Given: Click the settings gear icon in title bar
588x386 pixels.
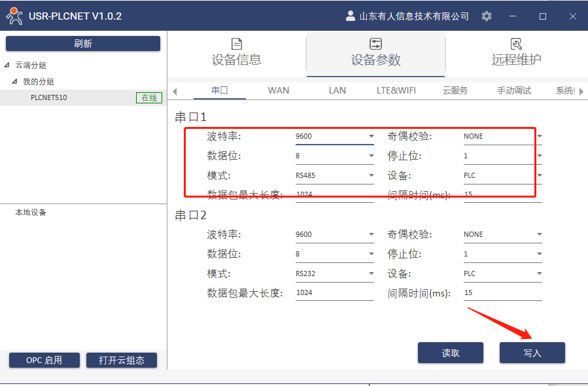Looking at the screenshot, I should pyautogui.click(x=487, y=16).
